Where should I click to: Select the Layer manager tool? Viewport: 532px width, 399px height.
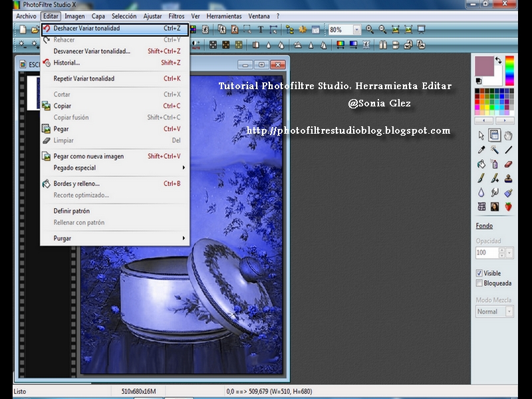pyautogui.click(x=494, y=136)
